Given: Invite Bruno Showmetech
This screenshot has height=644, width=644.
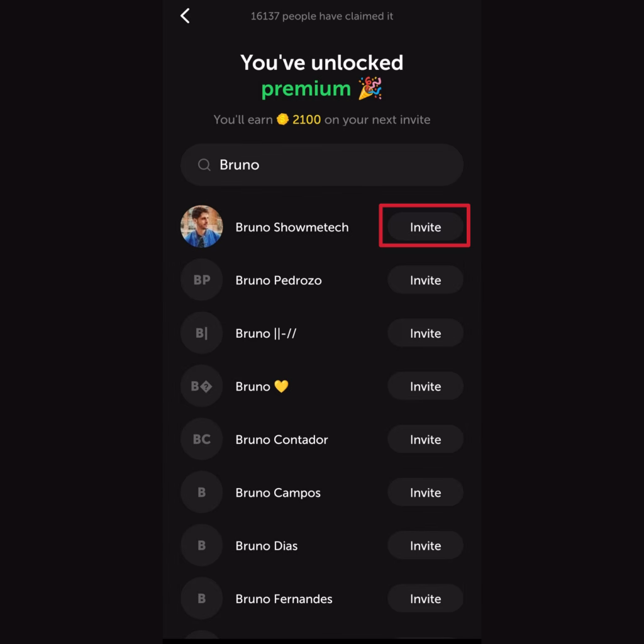Looking at the screenshot, I should click(x=425, y=227).
